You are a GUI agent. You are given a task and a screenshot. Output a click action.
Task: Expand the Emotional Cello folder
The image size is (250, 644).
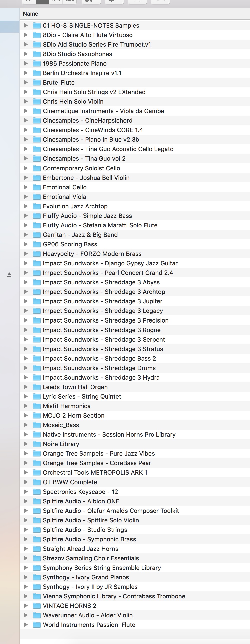coord(26,187)
